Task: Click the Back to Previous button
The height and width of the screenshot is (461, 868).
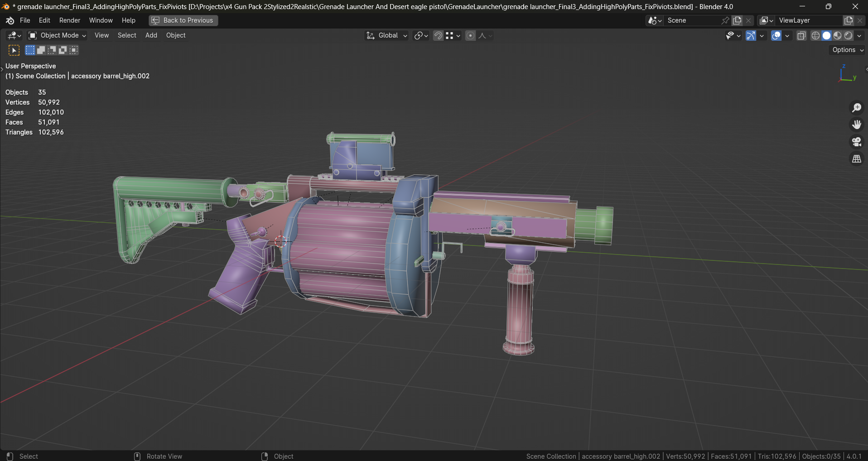Action: point(183,20)
